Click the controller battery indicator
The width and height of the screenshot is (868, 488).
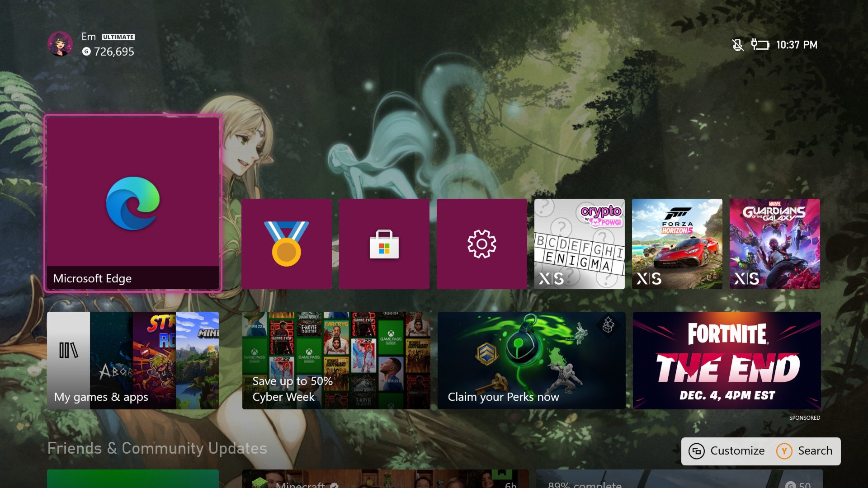tap(760, 45)
